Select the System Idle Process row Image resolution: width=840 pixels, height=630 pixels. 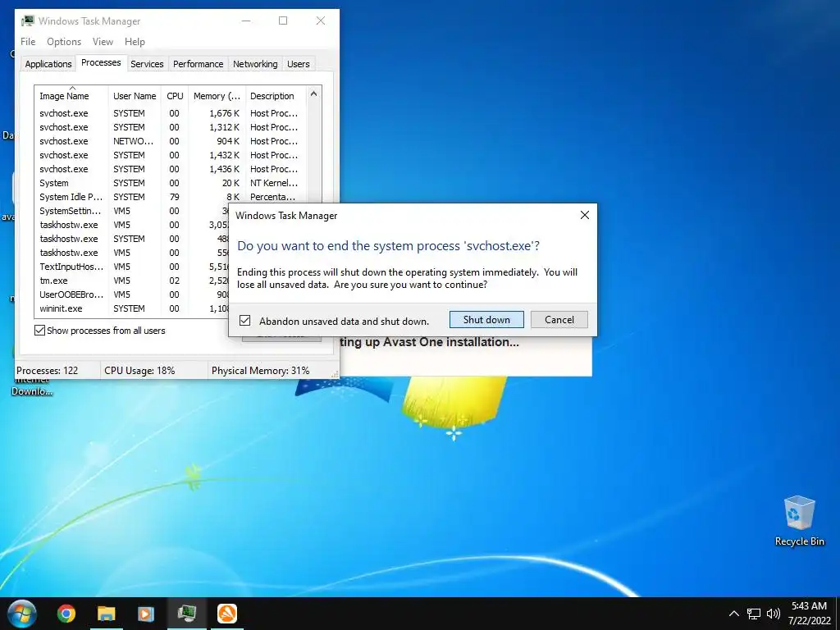coord(169,197)
